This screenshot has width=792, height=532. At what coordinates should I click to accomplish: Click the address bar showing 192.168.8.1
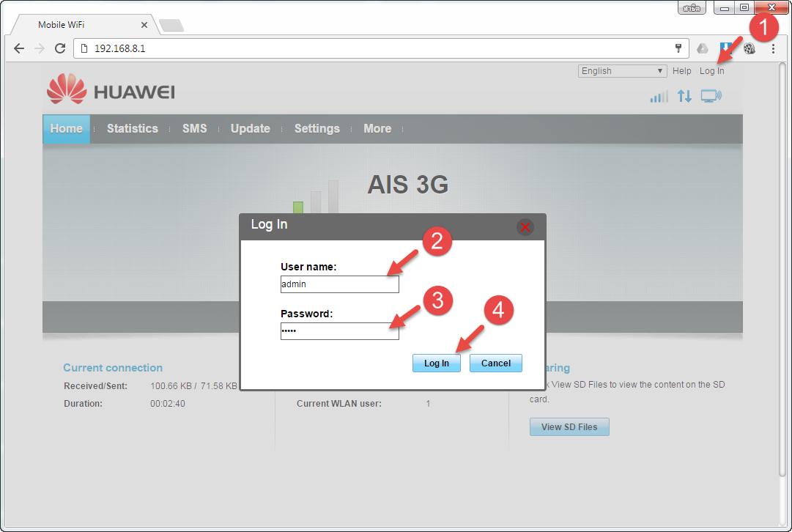[x=382, y=48]
